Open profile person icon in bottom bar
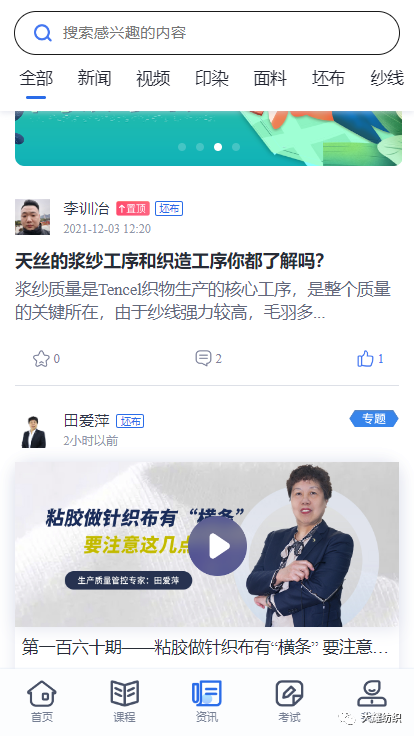 [x=372, y=693]
